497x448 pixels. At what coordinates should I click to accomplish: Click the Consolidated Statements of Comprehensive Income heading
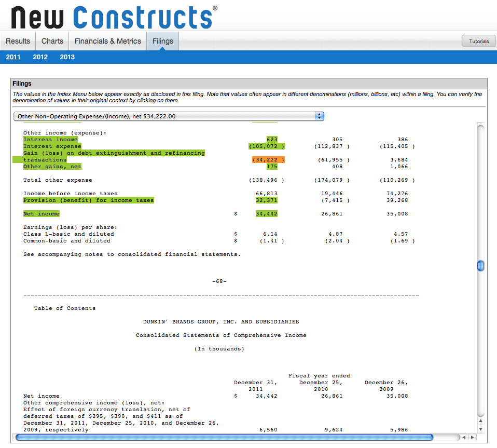(221, 335)
